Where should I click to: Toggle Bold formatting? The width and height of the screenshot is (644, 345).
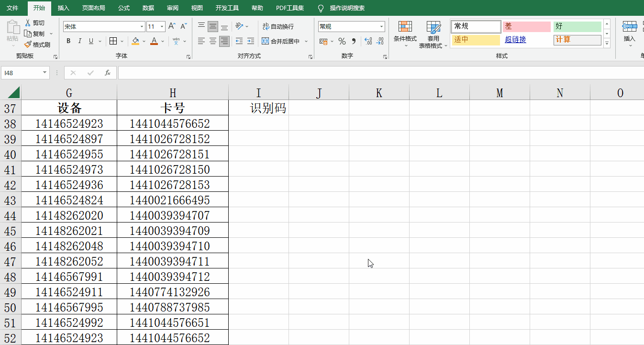(x=68, y=41)
